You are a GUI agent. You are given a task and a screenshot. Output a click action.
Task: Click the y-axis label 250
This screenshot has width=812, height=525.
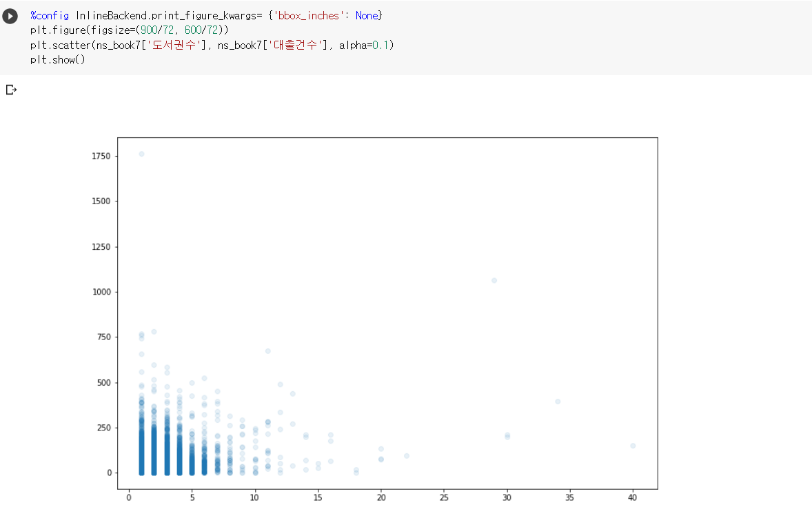coord(103,428)
